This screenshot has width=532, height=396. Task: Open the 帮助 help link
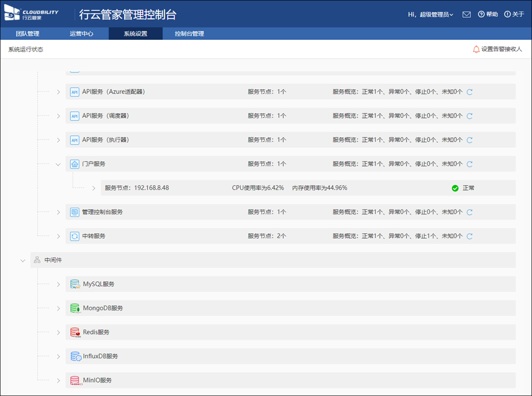tap(488, 14)
